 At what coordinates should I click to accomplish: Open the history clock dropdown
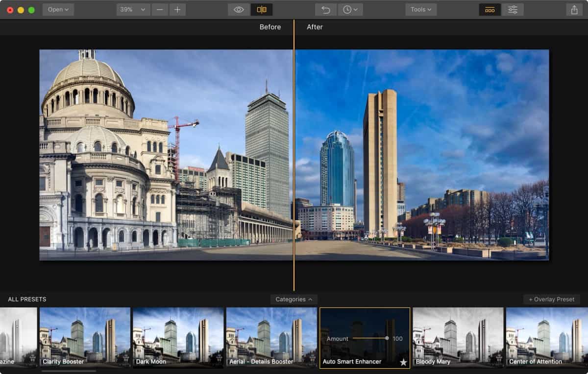(x=350, y=9)
